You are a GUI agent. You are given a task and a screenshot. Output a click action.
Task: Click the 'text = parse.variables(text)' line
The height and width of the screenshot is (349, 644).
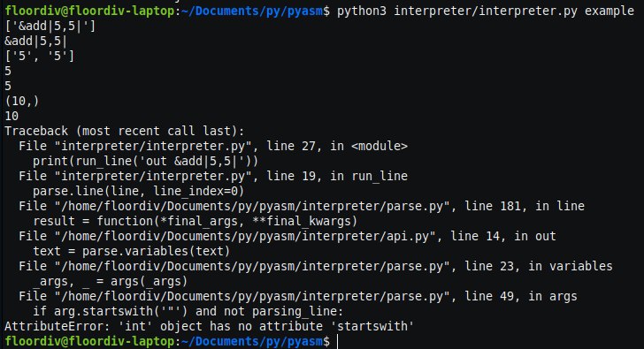coord(132,251)
